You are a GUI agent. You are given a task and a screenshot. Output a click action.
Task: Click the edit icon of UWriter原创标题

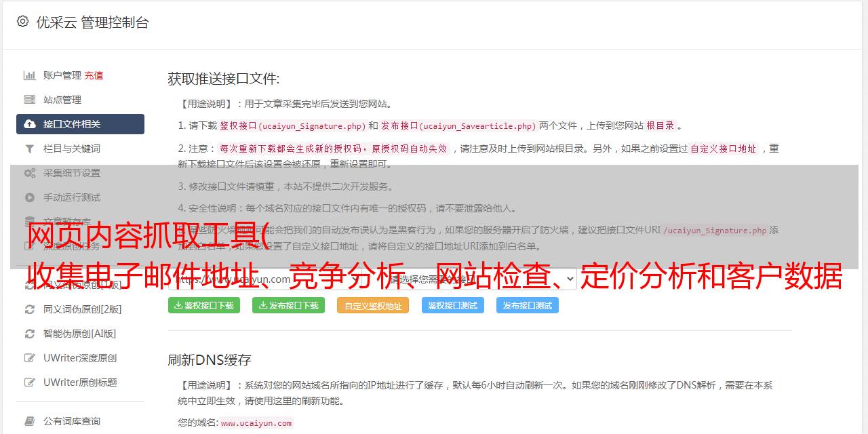[x=30, y=382]
